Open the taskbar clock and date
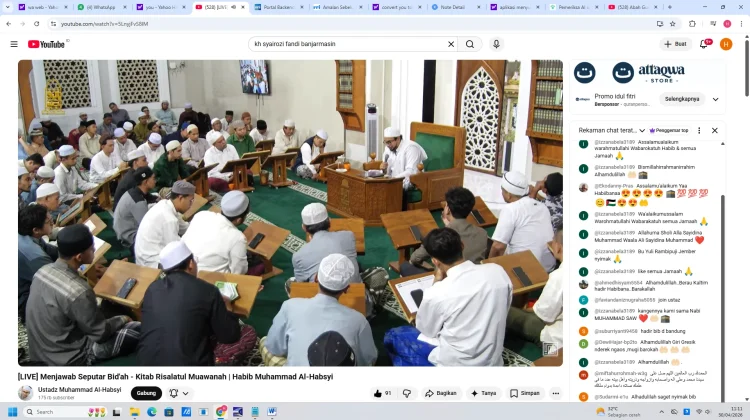The height and width of the screenshot is (420, 750). tap(730, 411)
